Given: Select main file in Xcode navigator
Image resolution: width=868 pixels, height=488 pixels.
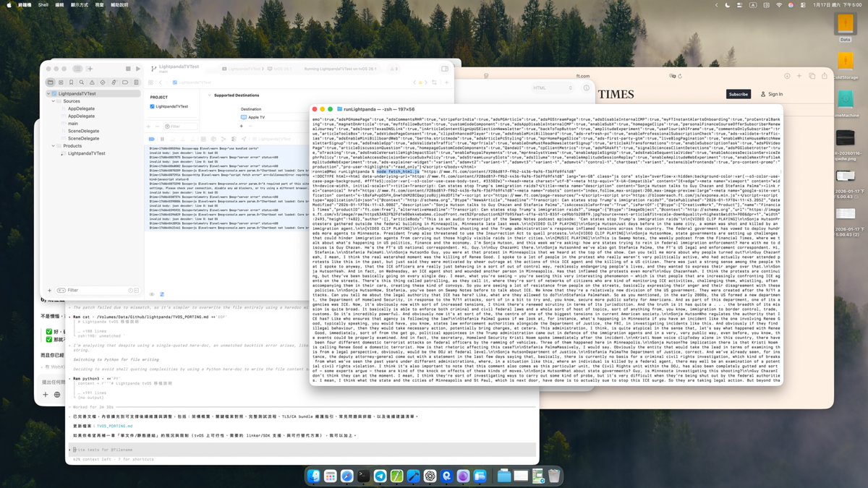Looking at the screenshot, I should coord(73,124).
